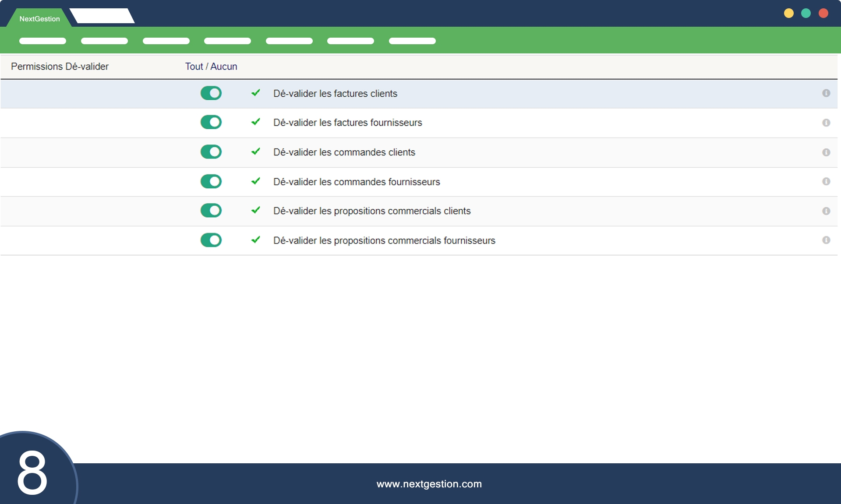The height and width of the screenshot is (504, 841).
Task: Toggle propositions commerciales fournisseurs permission
Action: pyautogui.click(x=211, y=240)
